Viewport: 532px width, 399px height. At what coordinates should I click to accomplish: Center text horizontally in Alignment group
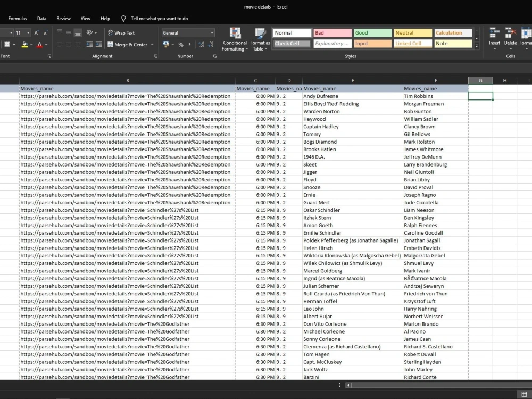69,45
